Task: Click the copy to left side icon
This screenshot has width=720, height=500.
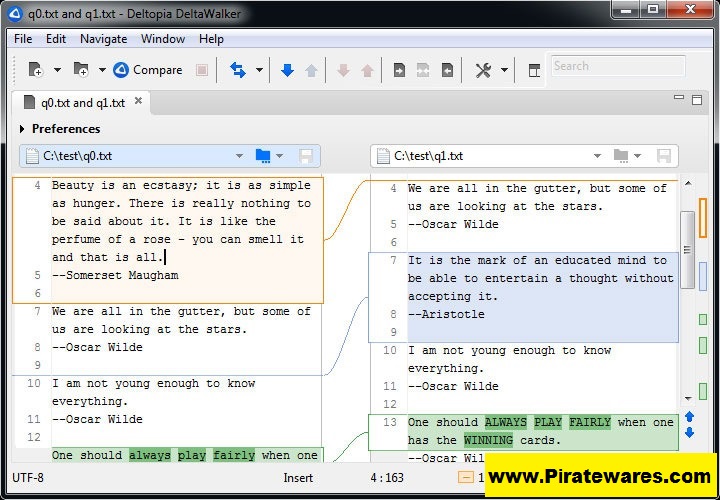Action: (447, 70)
